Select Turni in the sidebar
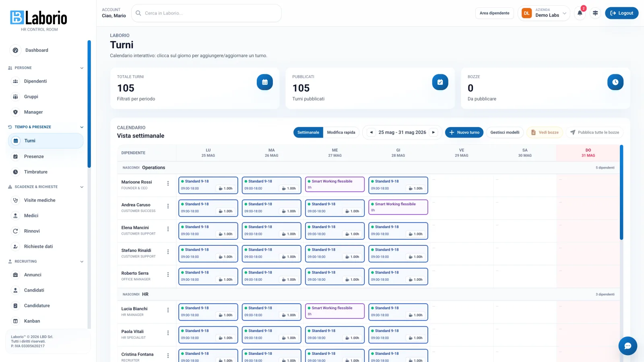 click(45, 141)
